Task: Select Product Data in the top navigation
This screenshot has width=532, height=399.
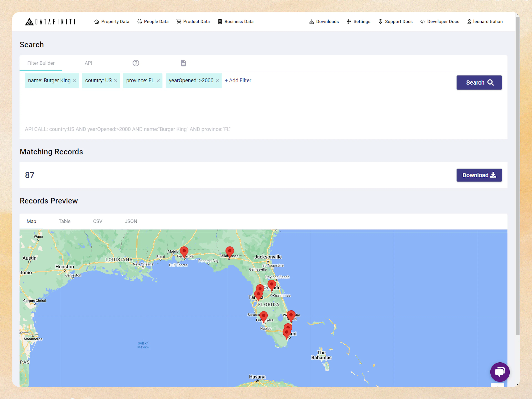Action: [193, 22]
